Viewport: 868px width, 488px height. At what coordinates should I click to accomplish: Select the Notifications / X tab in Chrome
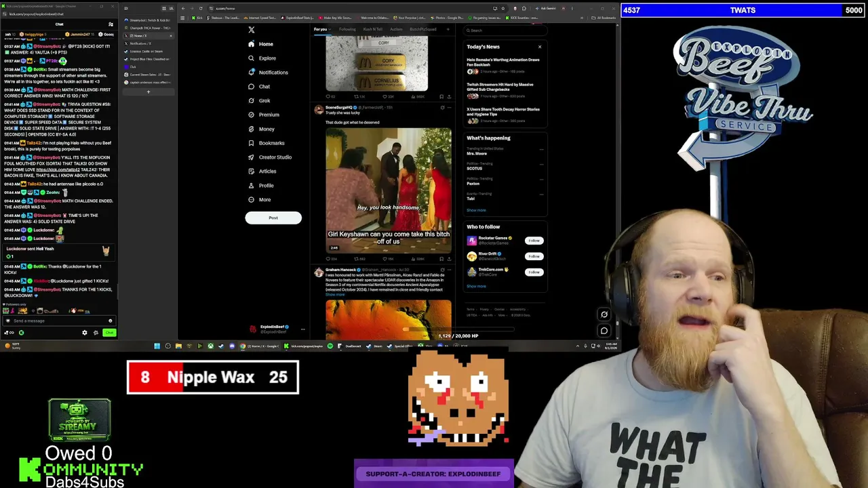(x=148, y=43)
